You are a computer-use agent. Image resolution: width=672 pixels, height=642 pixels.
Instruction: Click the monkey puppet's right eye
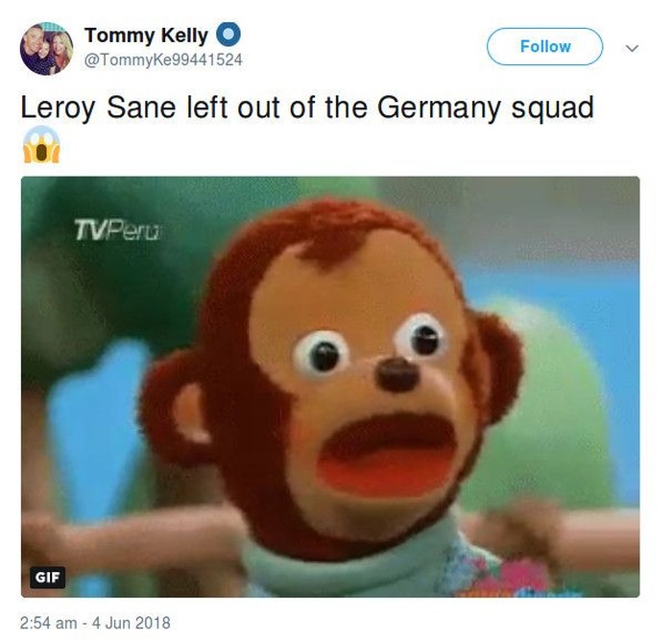(420, 337)
